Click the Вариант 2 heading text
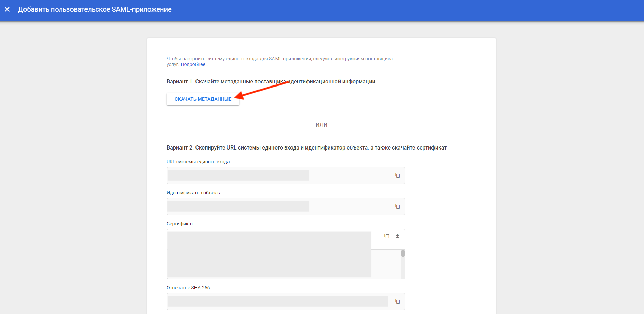Screen dimensions: 644x314 coord(307,148)
